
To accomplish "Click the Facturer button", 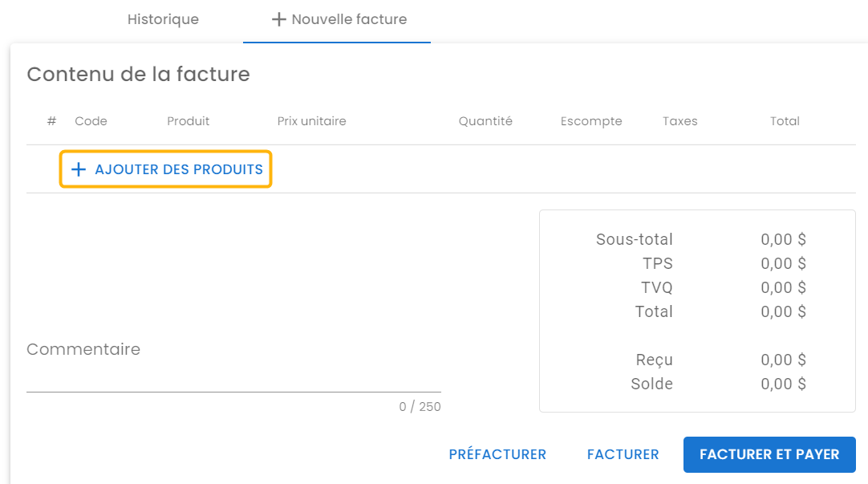I will coord(623,454).
